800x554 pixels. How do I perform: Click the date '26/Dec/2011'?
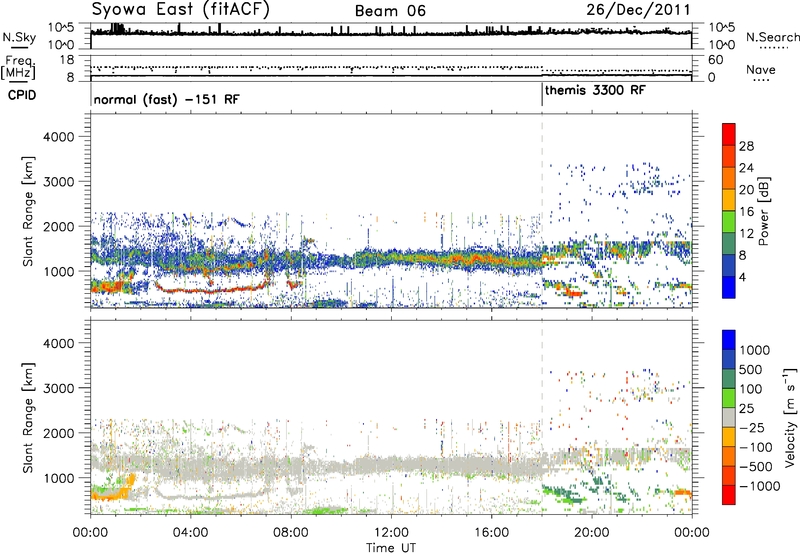(638, 10)
